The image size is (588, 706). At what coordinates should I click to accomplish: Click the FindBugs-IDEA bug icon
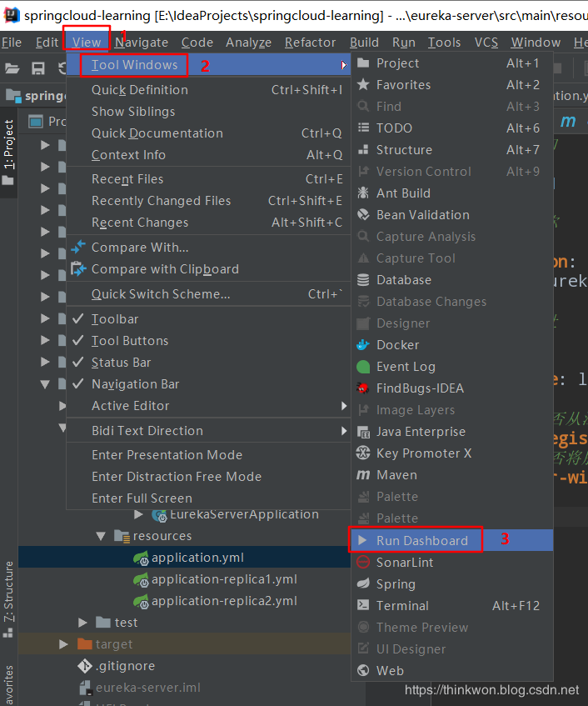point(362,388)
